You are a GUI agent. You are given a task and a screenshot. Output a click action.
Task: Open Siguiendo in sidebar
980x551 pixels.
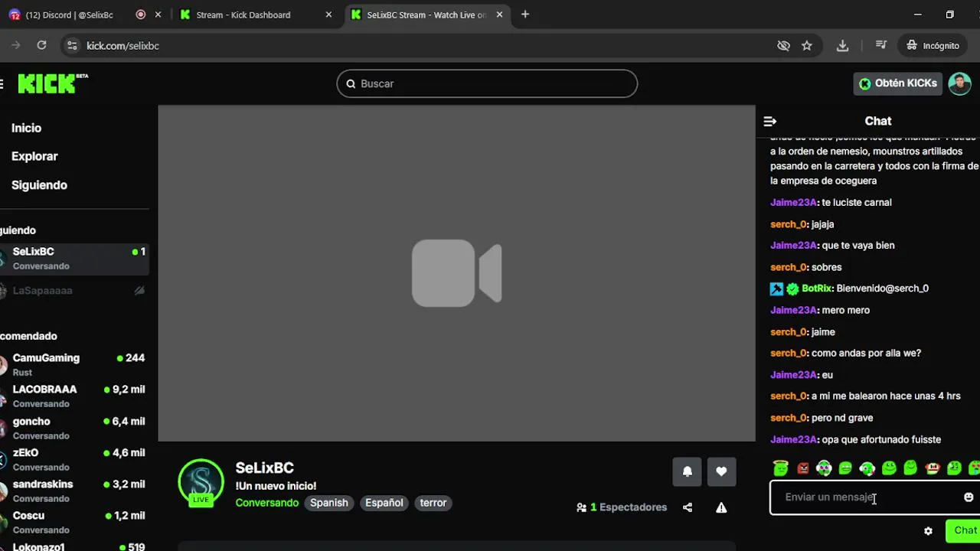(x=39, y=185)
